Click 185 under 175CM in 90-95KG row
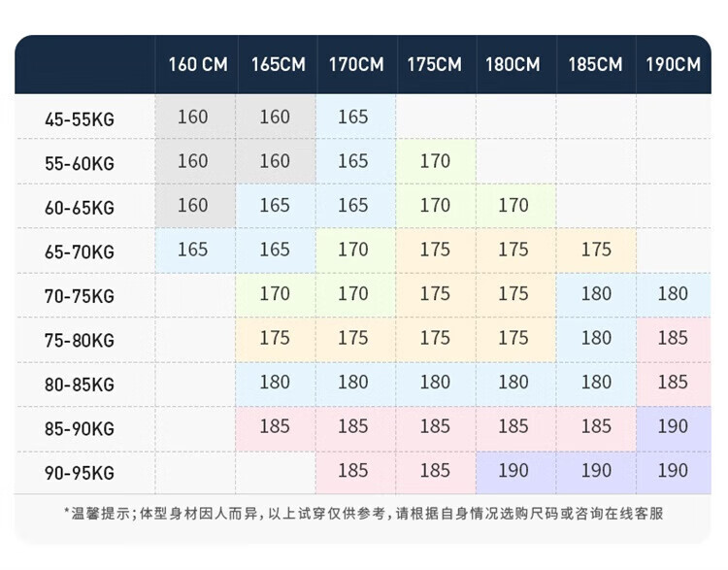The width and height of the screenshot is (728, 570). click(435, 470)
